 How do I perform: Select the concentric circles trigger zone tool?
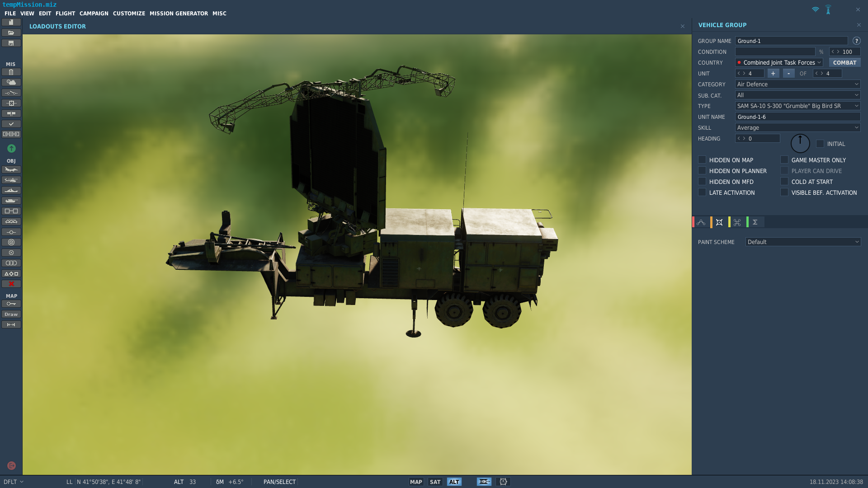[x=11, y=242]
